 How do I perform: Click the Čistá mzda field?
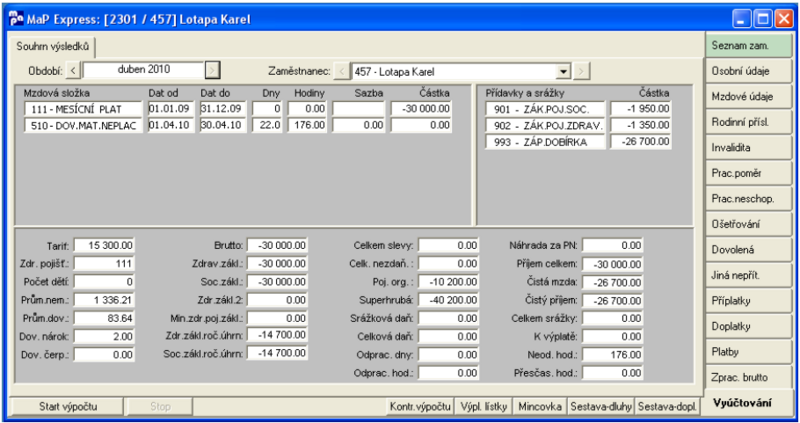(x=613, y=283)
